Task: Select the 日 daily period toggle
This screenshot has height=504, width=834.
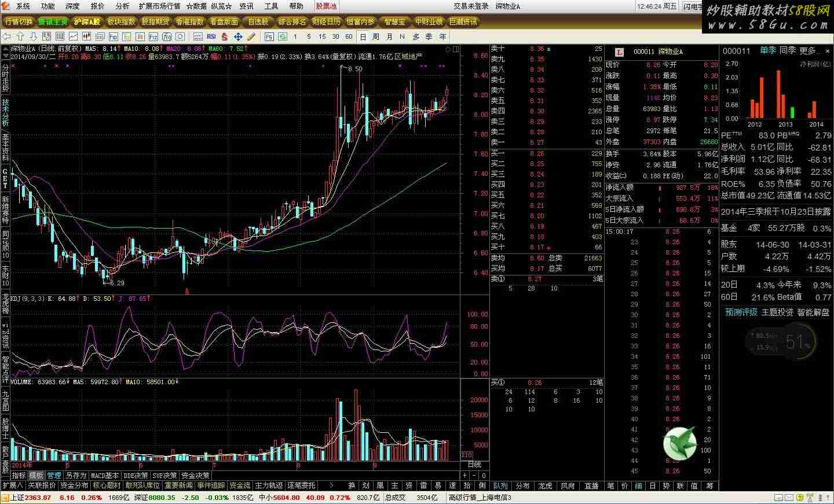Action: (x=363, y=36)
